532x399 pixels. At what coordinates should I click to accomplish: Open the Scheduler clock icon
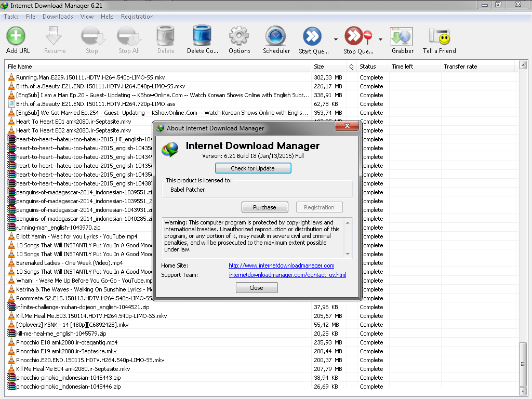pos(275,36)
